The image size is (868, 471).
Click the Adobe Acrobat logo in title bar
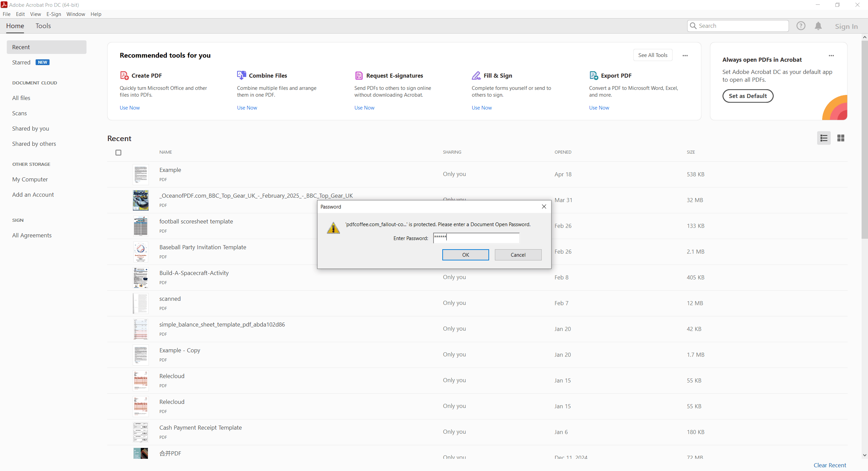coord(4,5)
